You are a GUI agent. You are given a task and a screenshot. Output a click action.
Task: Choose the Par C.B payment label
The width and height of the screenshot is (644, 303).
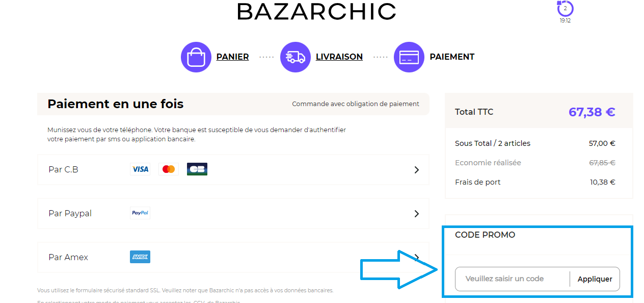63,170
